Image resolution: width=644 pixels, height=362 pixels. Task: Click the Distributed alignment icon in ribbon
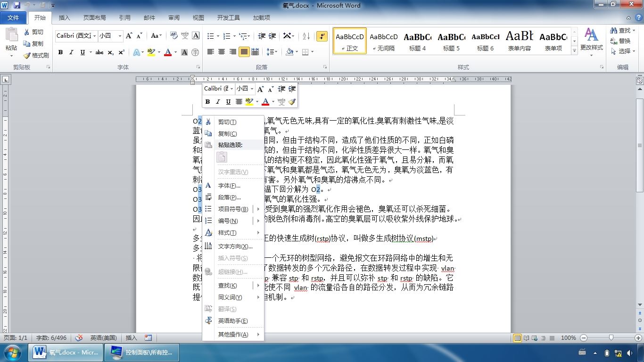point(255,52)
